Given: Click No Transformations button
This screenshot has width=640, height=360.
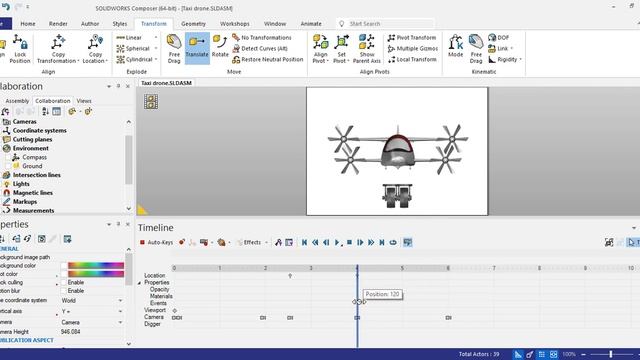Looking at the screenshot, I should (x=262, y=38).
